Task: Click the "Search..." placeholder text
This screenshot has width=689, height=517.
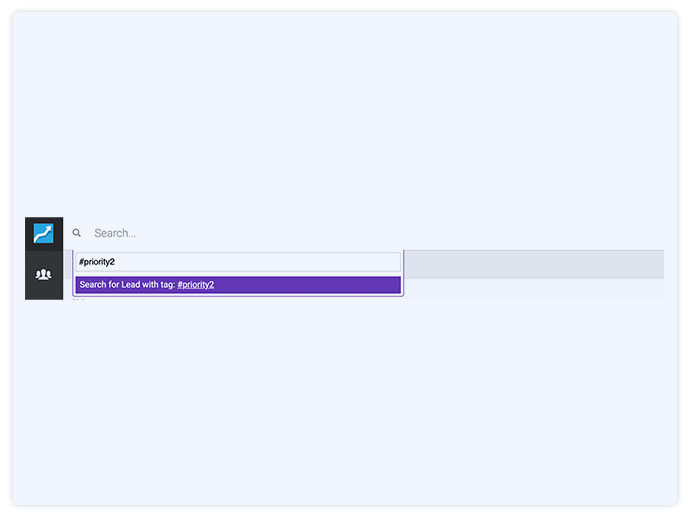Action: click(x=115, y=233)
